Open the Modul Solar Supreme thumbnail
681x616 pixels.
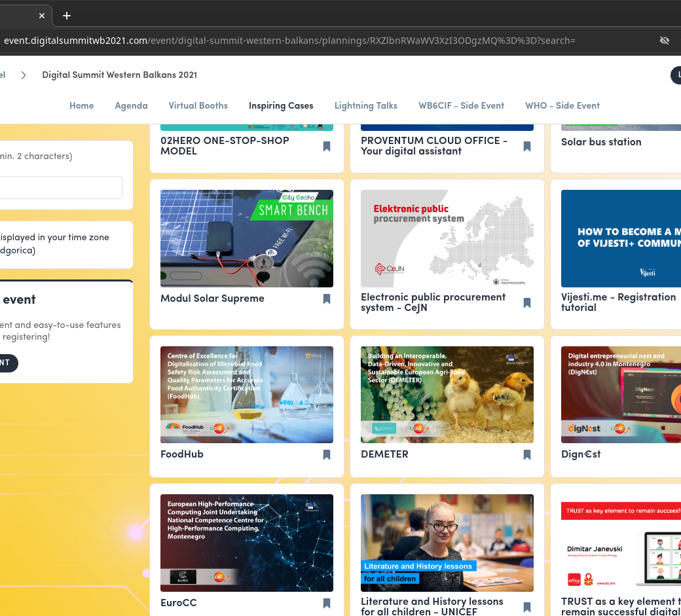pyautogui.click(x=247, y=238)
